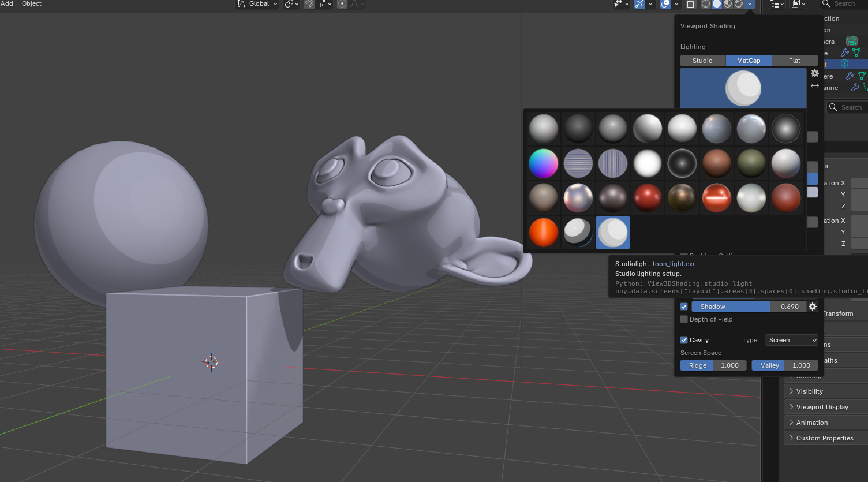Open the snapping options dropdown
Image resolution: width=868 pixels, height=482 pixels.
click(x=324, y=4)
